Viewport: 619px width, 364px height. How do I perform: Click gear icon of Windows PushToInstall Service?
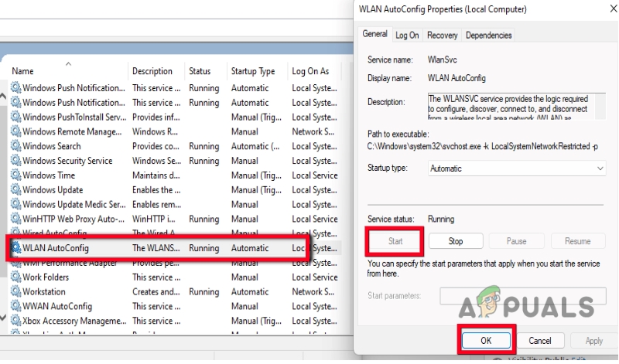pyautogui.click(x=15, y=117)
